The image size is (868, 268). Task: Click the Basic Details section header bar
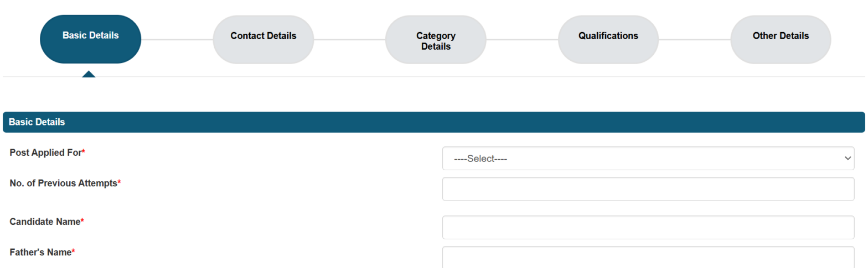coord(433,122)
